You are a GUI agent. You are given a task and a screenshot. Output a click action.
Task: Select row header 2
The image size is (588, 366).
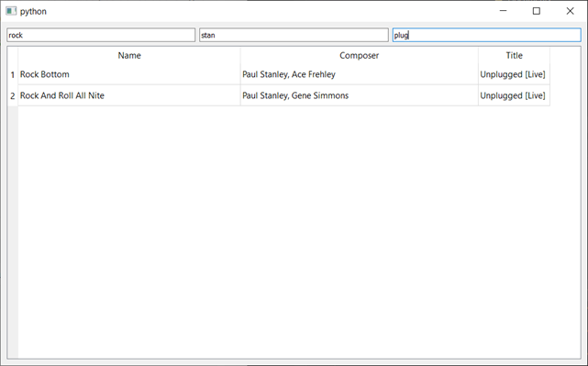pos(13,95)
